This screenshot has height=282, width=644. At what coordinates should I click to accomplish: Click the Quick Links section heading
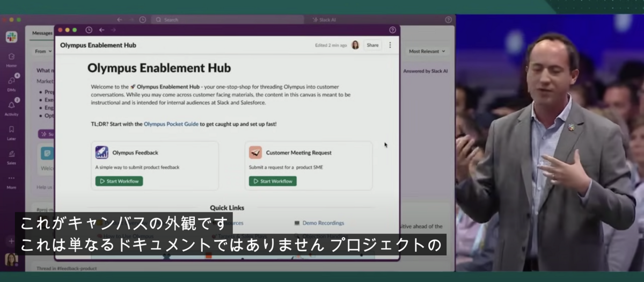[227, 208]
